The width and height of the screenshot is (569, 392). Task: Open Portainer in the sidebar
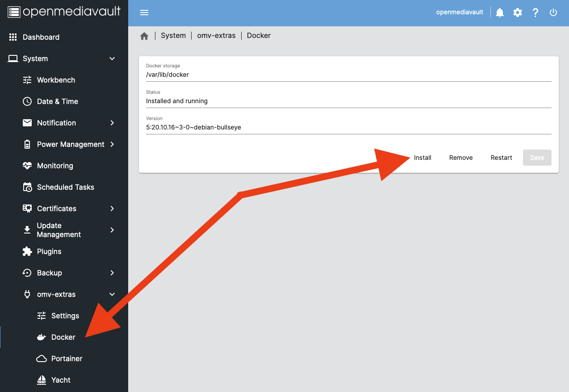click(66, 359)
